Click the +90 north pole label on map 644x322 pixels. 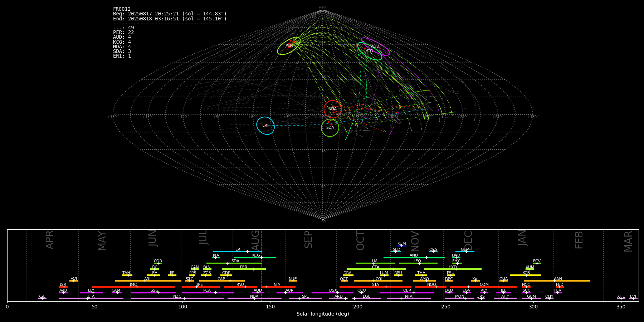(323, 8)
